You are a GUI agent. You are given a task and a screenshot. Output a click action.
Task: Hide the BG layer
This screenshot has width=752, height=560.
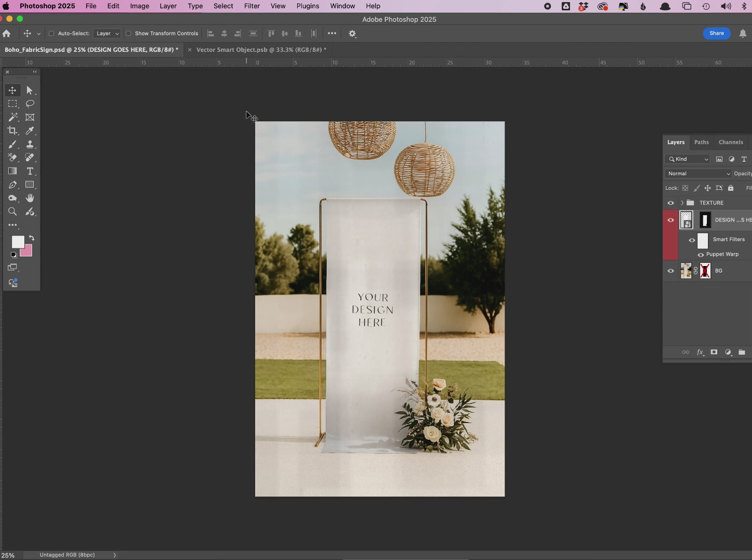pos(671,271)
